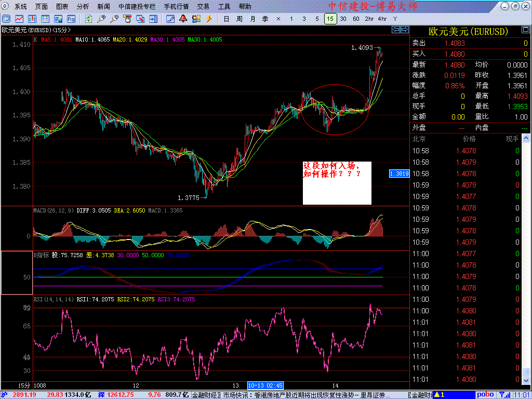Screen dimensions: 532x399
Task: Click the lightning bolt quick-trade icon
Action: pos(209,19)
